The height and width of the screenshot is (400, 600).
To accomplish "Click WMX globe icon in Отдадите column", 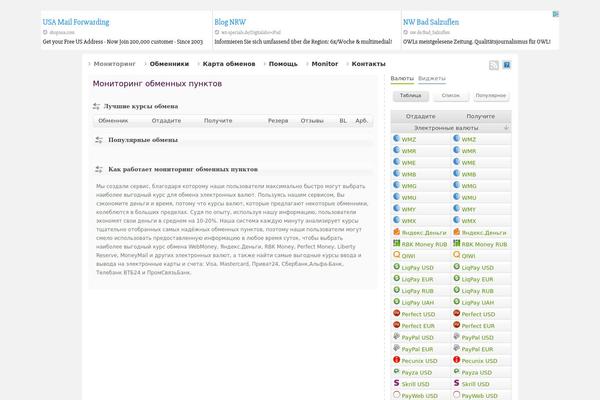I will 396,220.
